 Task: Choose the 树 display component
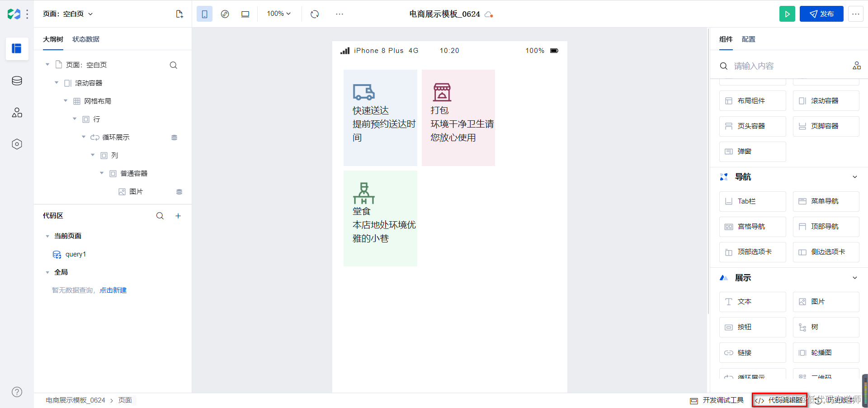826,327
